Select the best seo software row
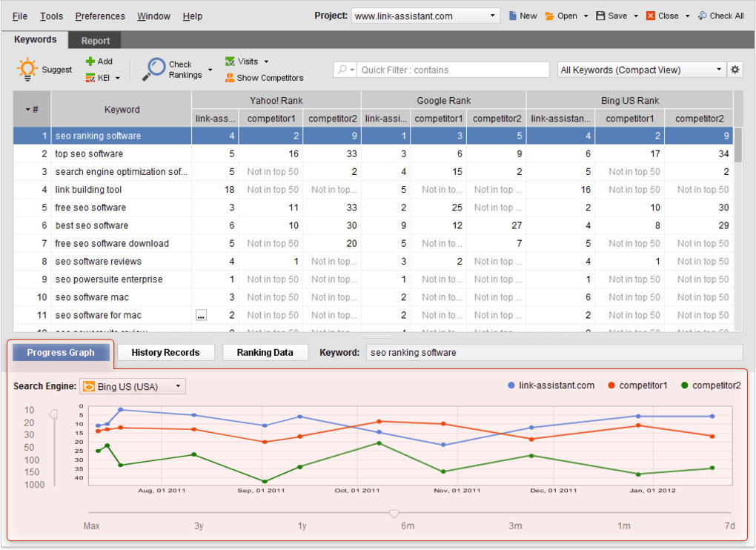Viewport: 756px width, 550px height. coord(373,225)
